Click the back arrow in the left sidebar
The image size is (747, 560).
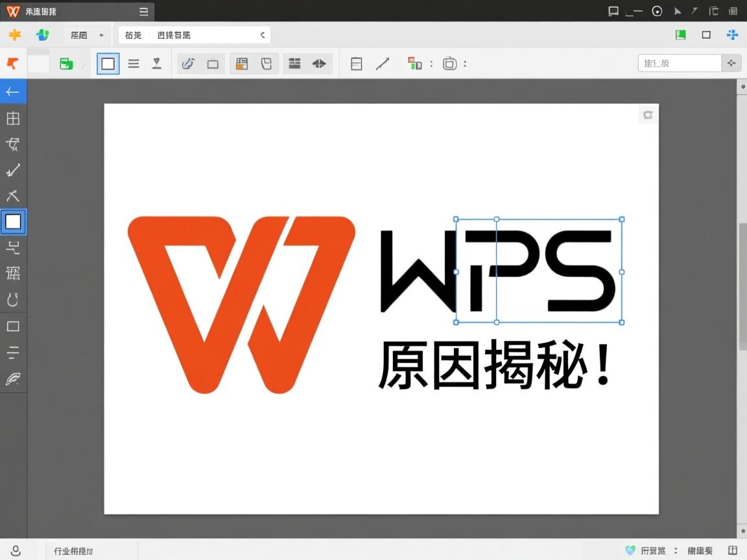coord(13,91)
